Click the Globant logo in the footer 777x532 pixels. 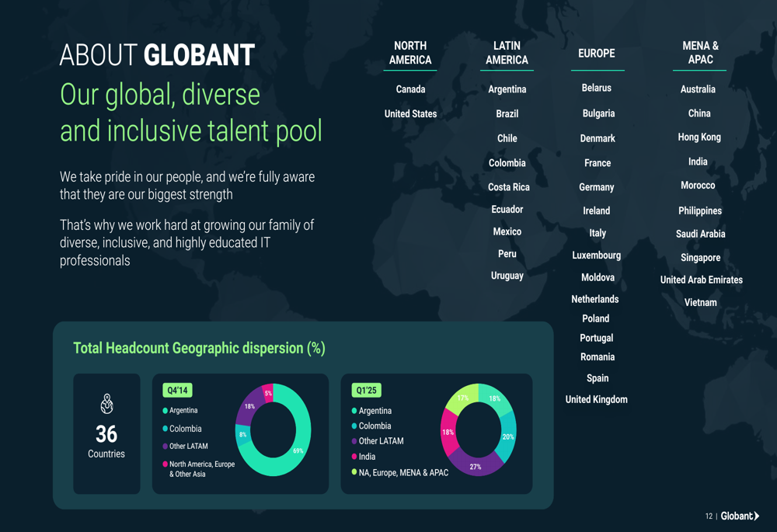click(740, 516)
